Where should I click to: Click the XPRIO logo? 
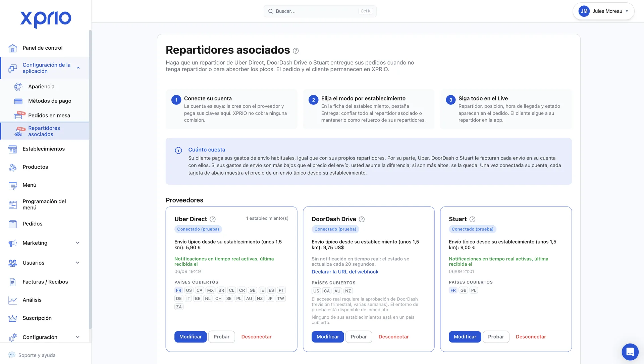[x=46, y=19]
